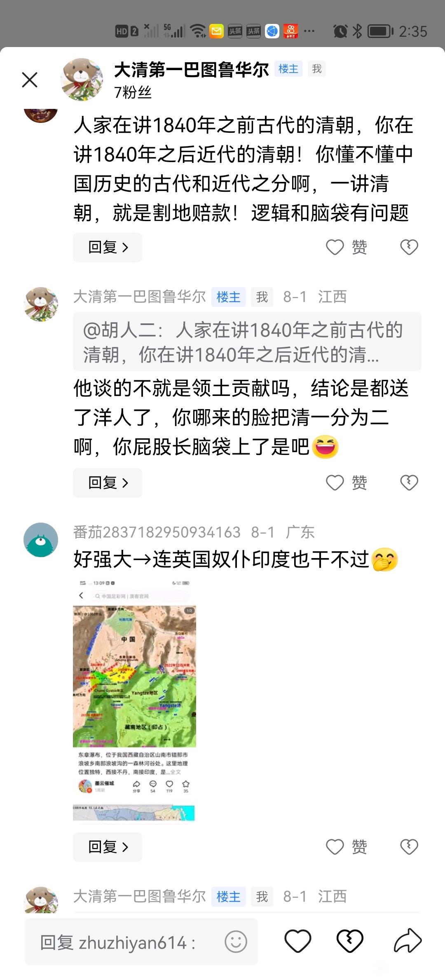
Task: Dislike the comment about 割地赔款
Action: click(409, 247)
